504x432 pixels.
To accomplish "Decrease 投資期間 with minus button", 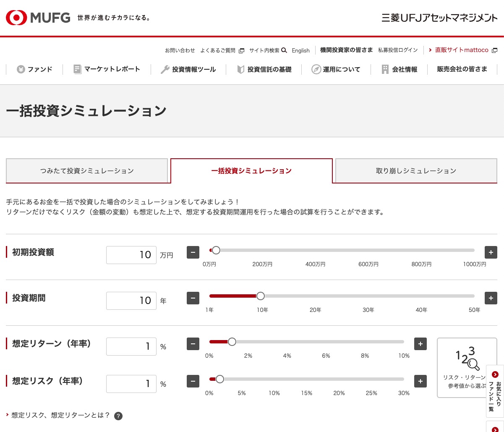I will click(193, 298).
